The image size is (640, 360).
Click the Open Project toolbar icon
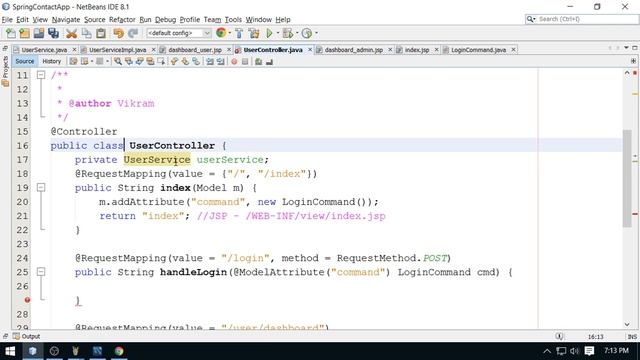(39, 33)
